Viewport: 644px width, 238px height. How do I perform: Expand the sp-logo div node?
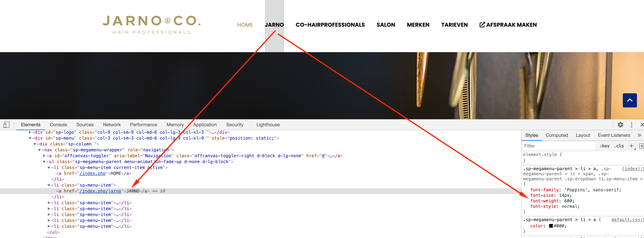(x=30, y=132)
